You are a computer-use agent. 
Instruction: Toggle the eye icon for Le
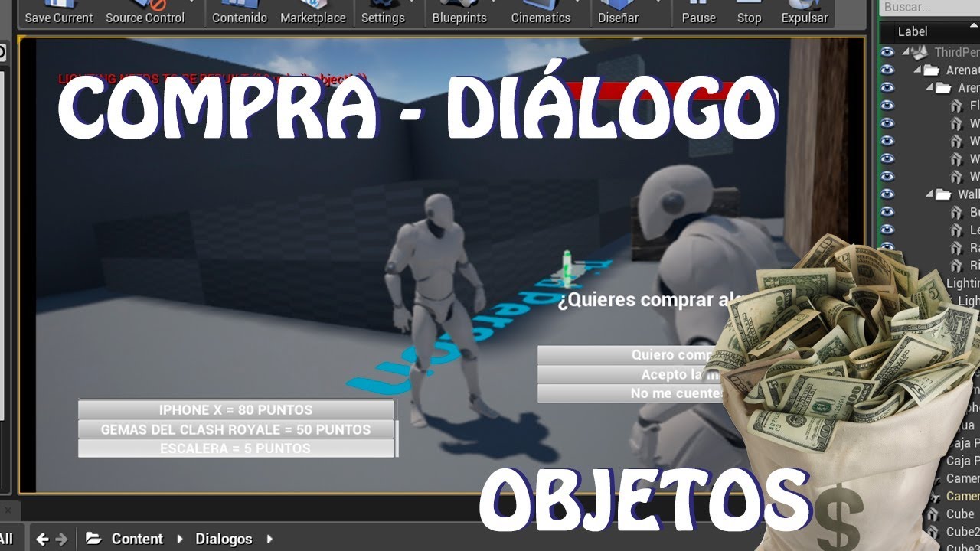click(887, 230)
